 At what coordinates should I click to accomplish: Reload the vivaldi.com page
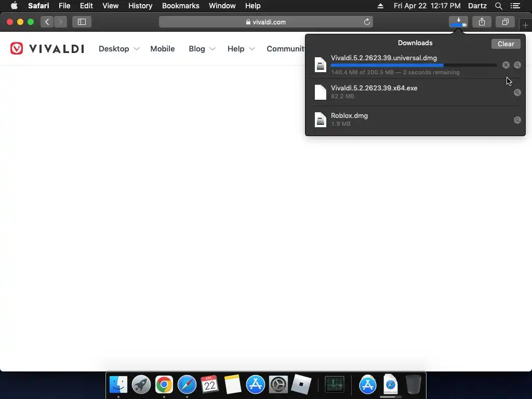click(x=367, y=22)
